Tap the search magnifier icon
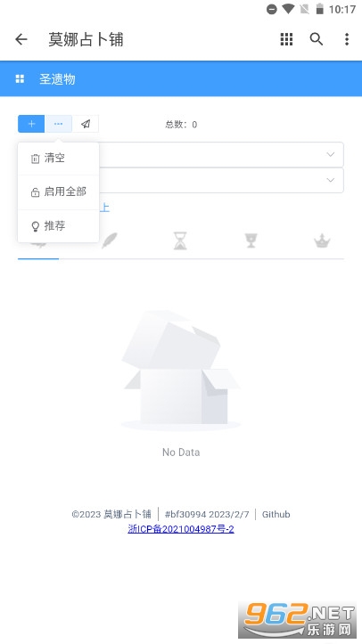Viewport: 362px width, 644px height. 316,39
